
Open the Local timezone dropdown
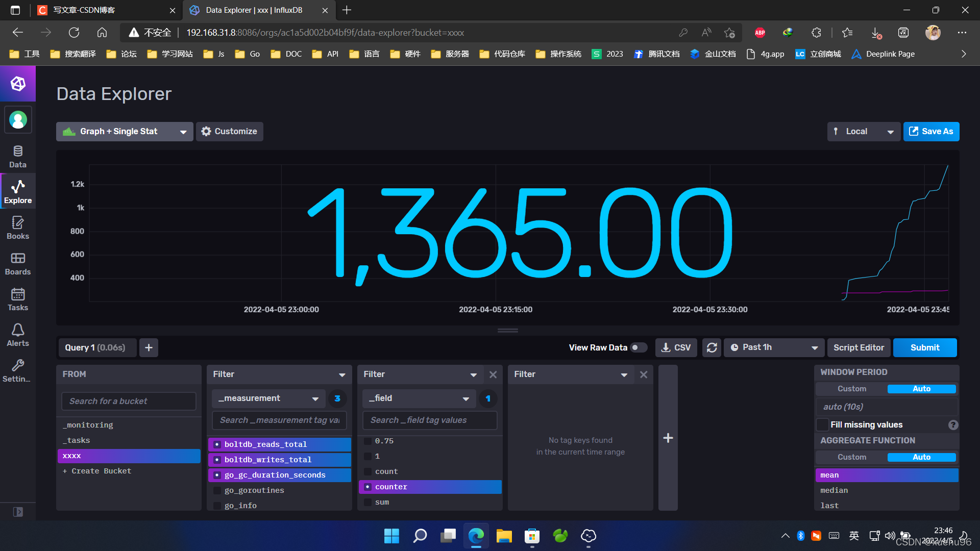(864, 132)
